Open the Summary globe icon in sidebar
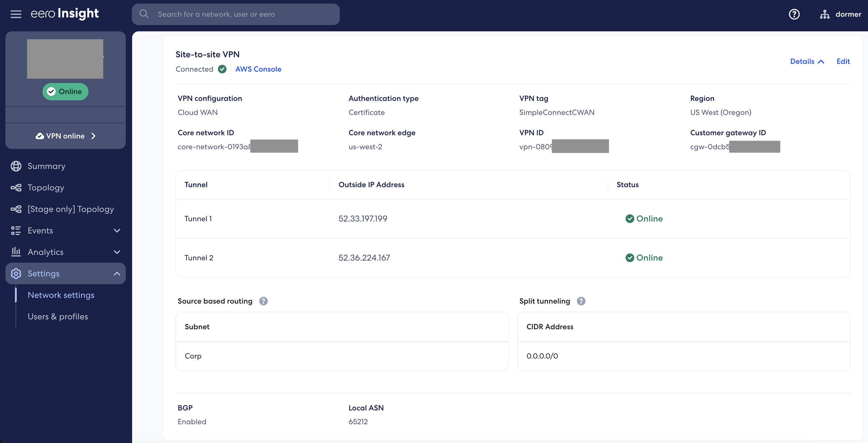The image size is (868, 443). coord(16,166)
